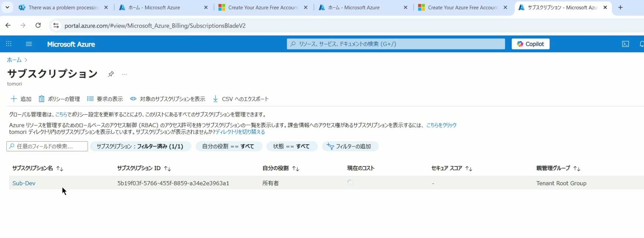Click 追加 to add a subscription

coord(21,99)
